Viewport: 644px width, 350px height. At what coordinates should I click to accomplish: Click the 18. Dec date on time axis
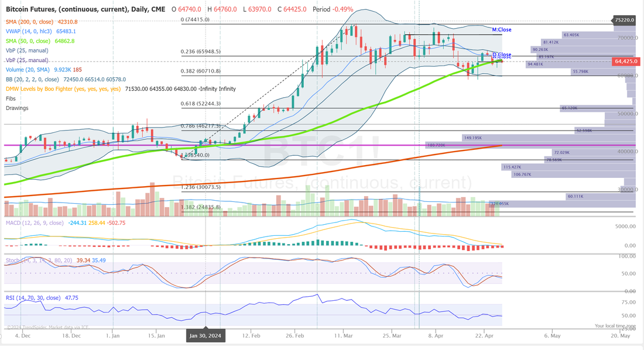coord(71,335)
